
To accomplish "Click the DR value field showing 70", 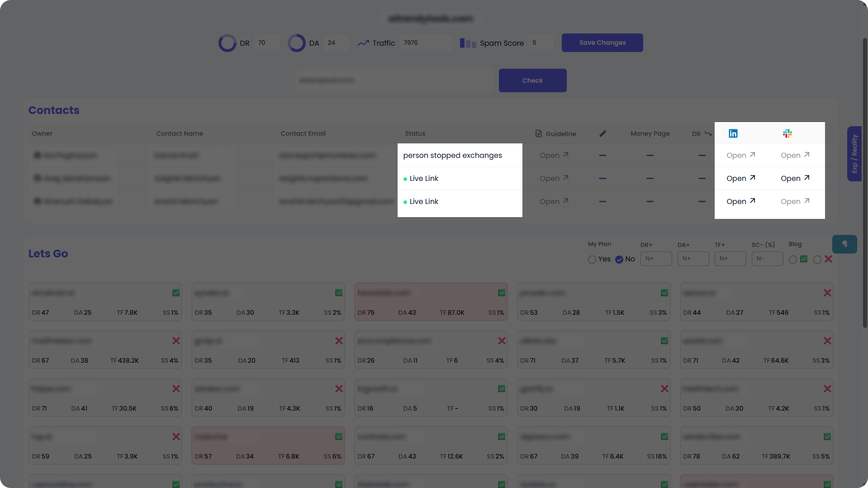I will (x=266, y=43).
